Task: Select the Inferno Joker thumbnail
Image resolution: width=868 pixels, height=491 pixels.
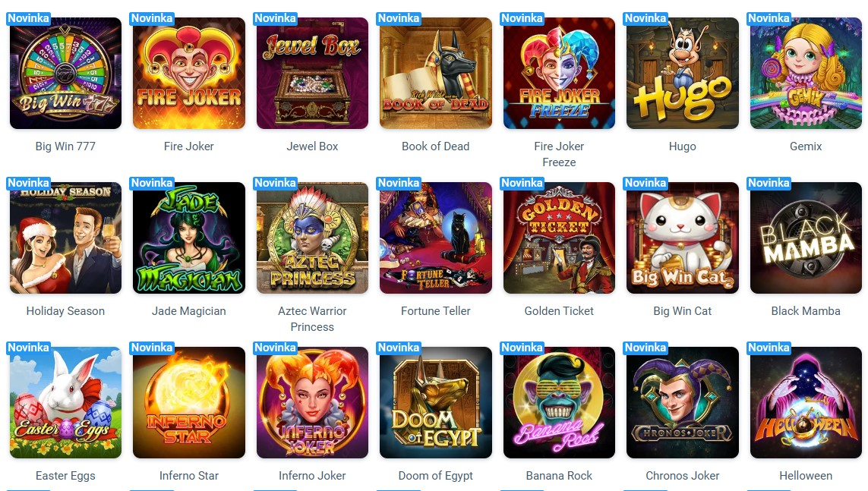Action: (x=312, y=402)
